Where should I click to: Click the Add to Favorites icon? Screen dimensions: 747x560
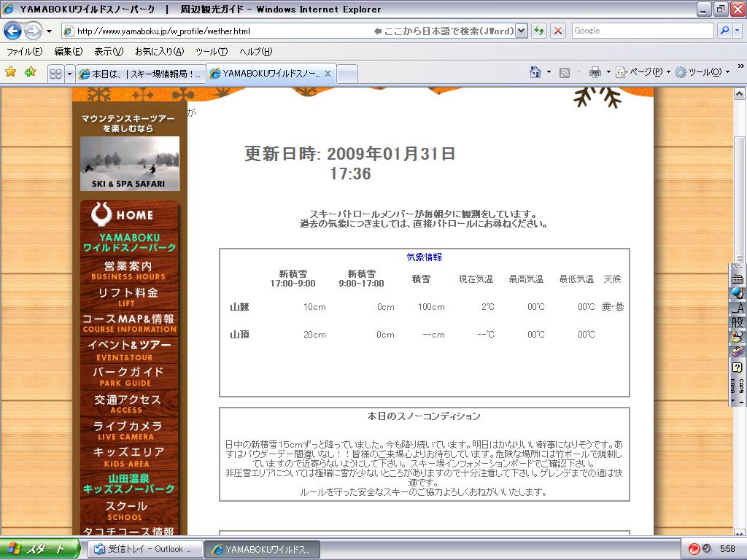pos(30,72)
